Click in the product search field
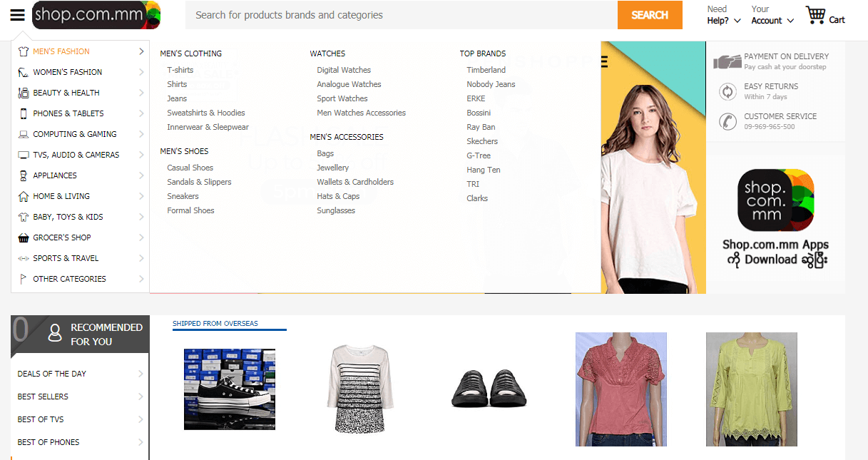The height and width of the screenshot is (460, 868). tap(401, 15)
